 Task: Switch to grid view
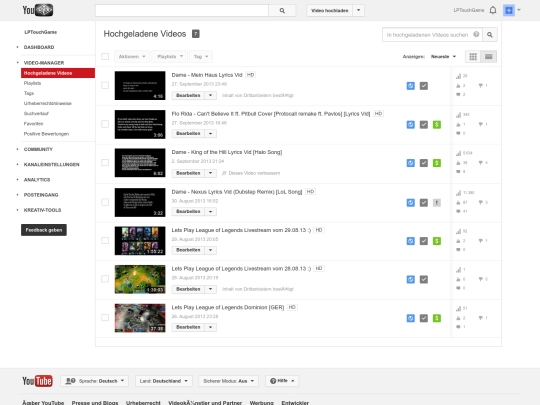[x=473, y=56]
